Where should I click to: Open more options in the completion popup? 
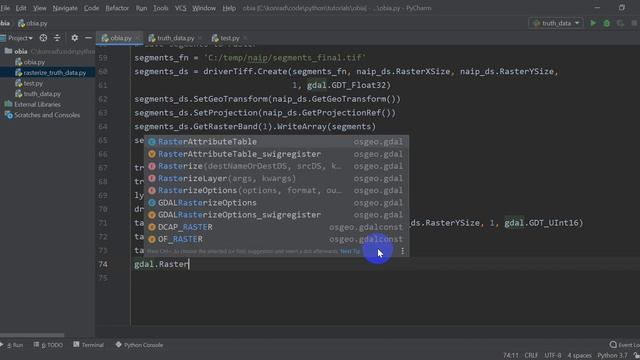click(x=402, y=251)
